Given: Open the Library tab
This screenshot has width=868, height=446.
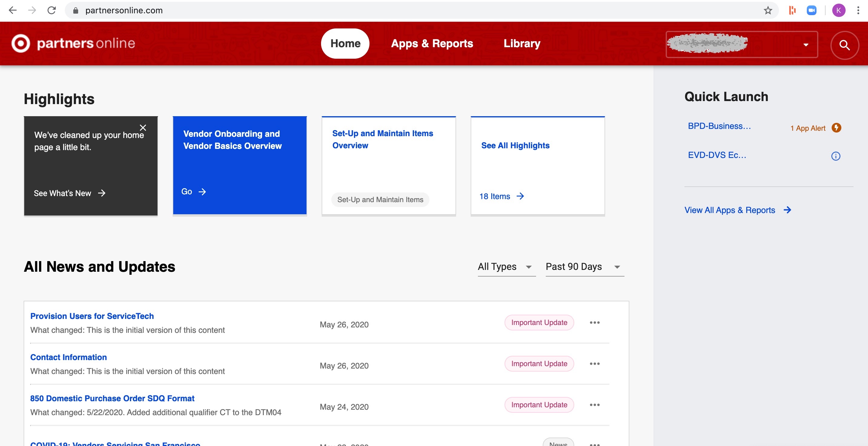Looking at the screenshot, I should tap(522, 44).
